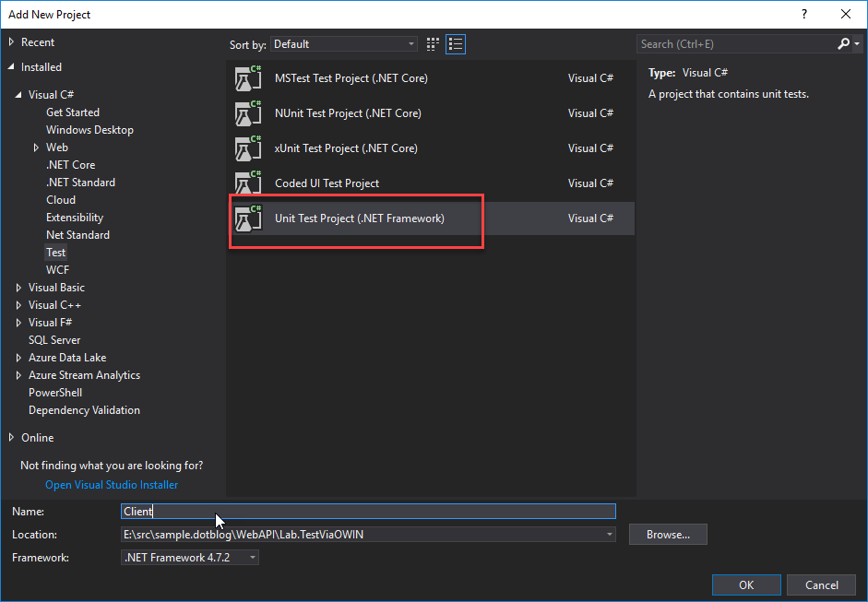The width and height of the screenshot is (868, 602).
Task: Expand the Azure Data Lake node
Action: click(18, 358)
